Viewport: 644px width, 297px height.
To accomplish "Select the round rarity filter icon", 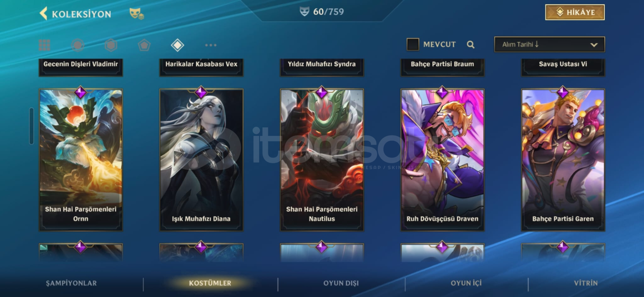I will pyautogui.click(x=77, y=45).
